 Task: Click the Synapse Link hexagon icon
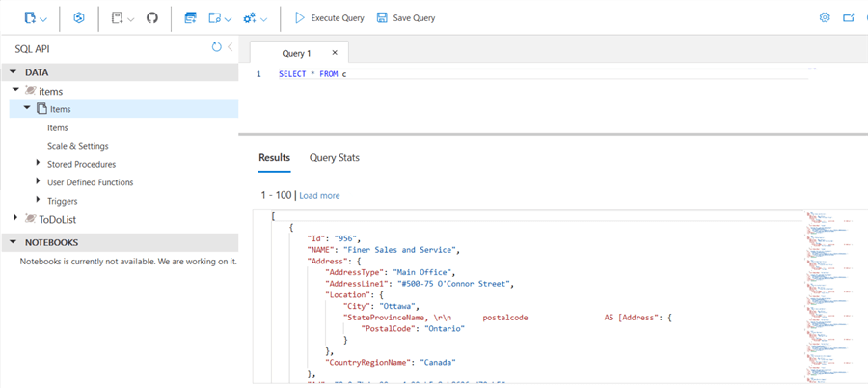80,18
